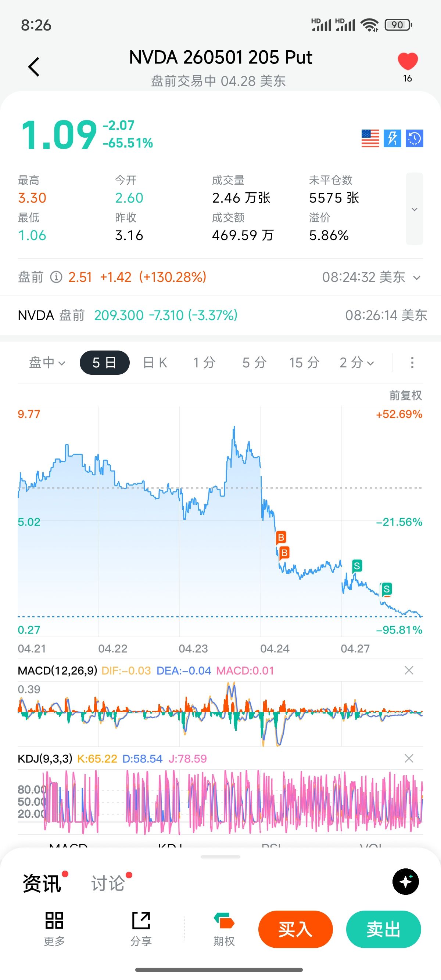This screenshot has width=441, height=980.
Task: Close the MACD indicator panel
Action: click(409, 670)
